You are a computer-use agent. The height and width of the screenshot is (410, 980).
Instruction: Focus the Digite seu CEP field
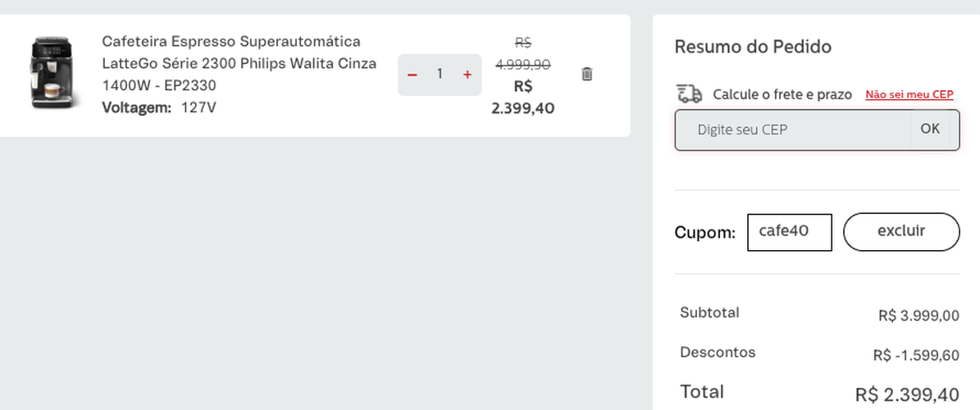click(x=792, y=130)
